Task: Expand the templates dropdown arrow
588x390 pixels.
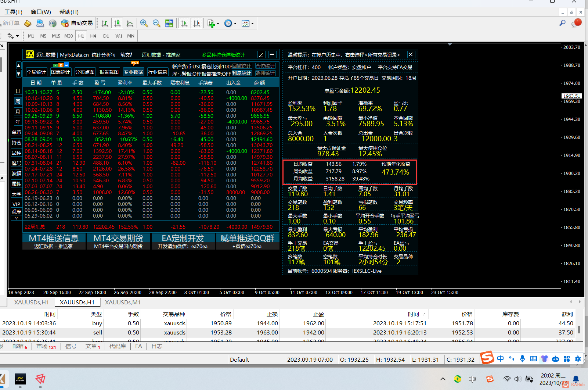Action: pos(252,24)
